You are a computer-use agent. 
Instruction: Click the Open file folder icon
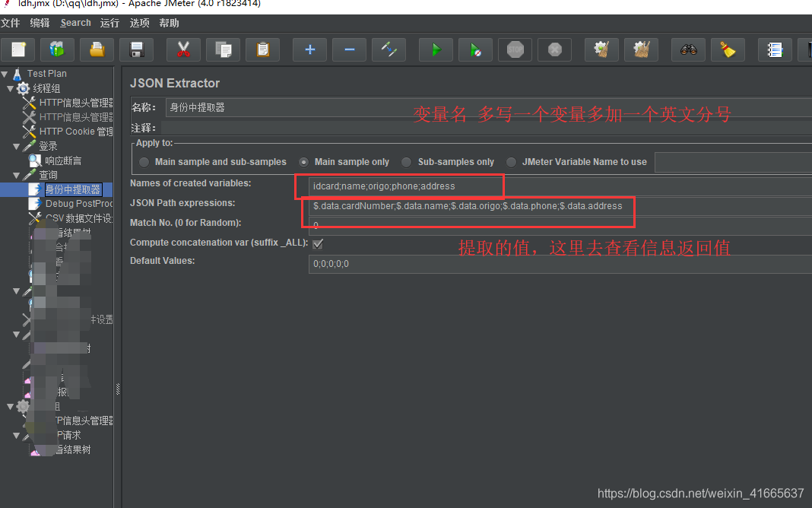click(x=97, y=49)
